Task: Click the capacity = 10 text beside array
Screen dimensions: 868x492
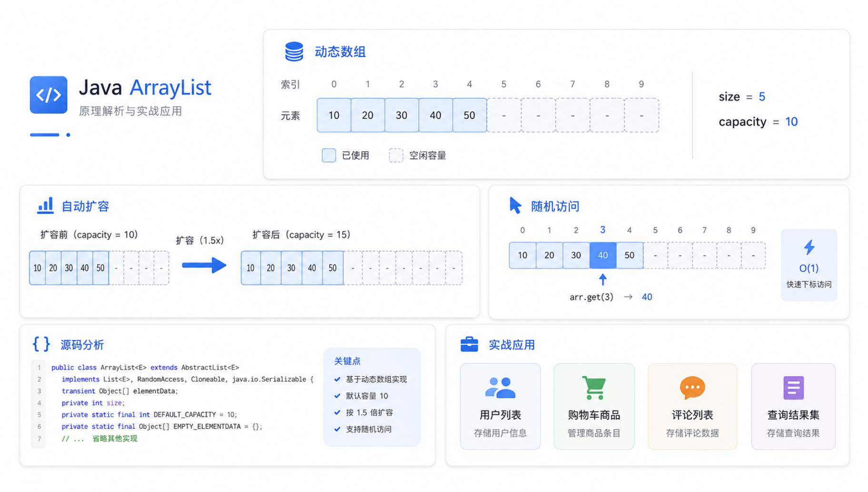Action: tap(758, 122)
